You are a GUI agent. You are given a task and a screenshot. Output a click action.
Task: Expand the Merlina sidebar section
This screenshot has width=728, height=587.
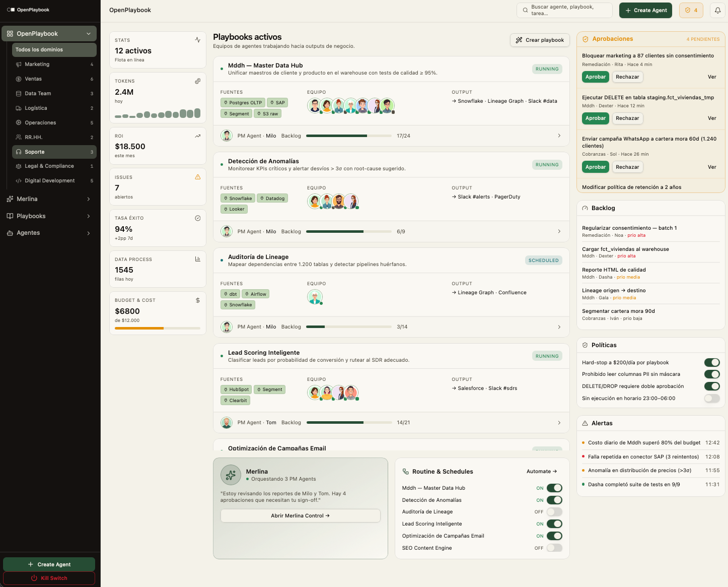point(89,199)
